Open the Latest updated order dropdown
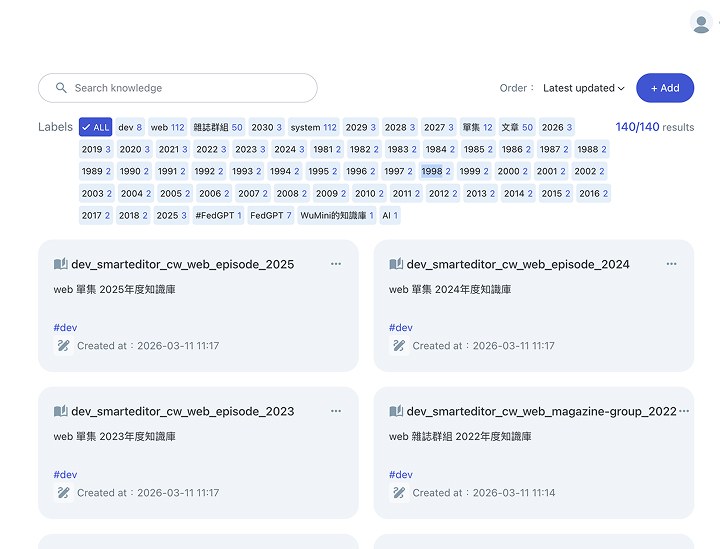 (x=584, y=88)
